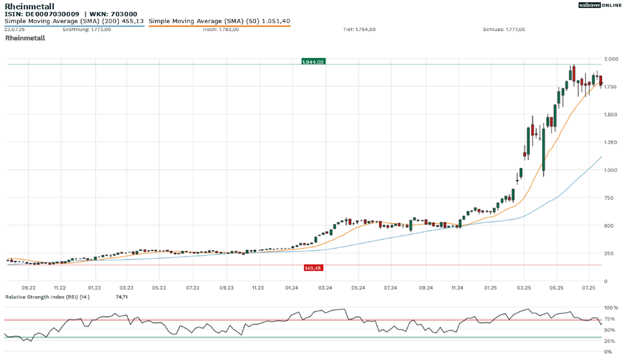The height and width of the screenshot is (364, 625).
Task: Click the 05.23 date axis label
Action: [x=159, y=288]
